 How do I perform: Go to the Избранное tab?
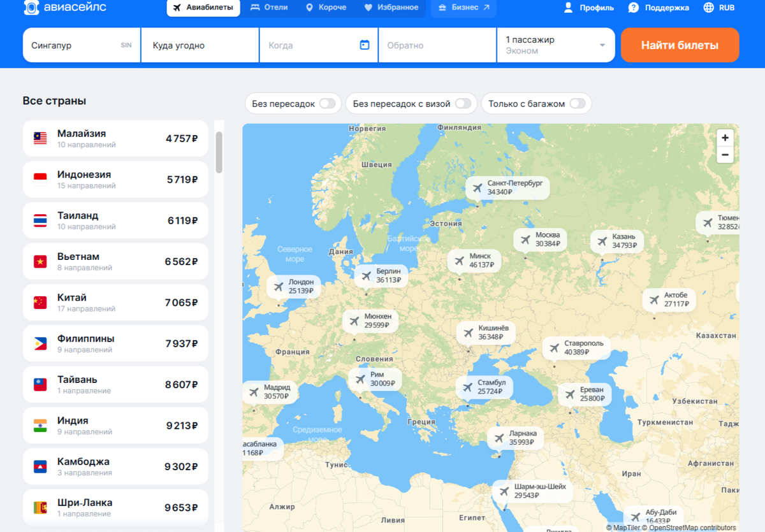pos(391,8)
